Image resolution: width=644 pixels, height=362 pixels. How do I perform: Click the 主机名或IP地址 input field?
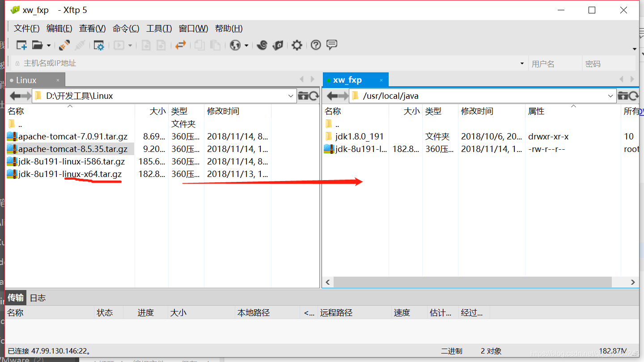pyautogui.click(x=179, y=63)
